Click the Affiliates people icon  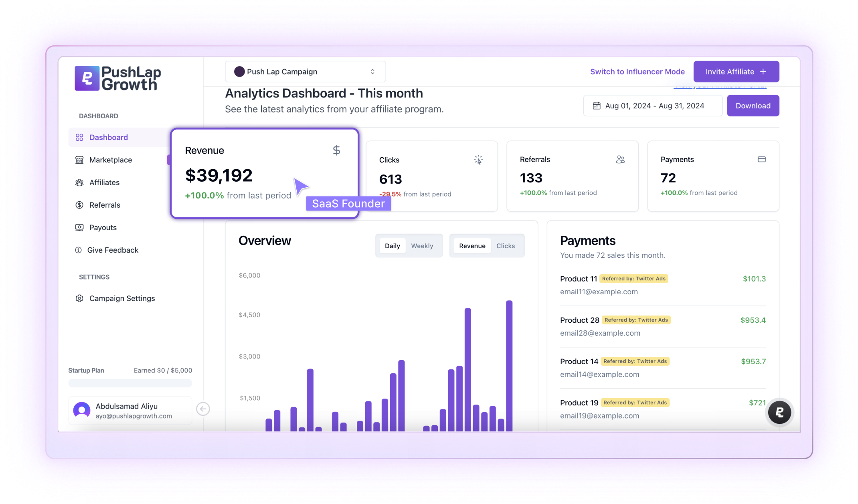(79, 182)
